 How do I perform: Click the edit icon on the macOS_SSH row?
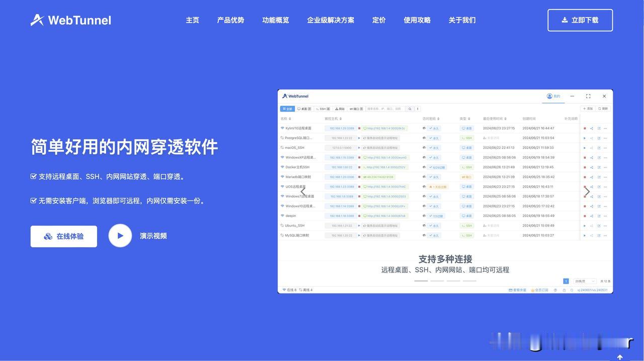pyautogui.click(x=599, y=148)
